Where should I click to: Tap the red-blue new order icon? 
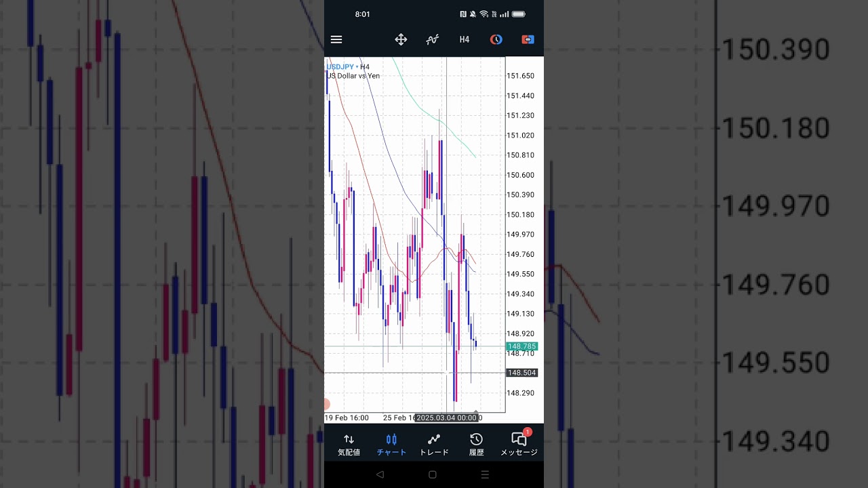click(x=528, y=39)
